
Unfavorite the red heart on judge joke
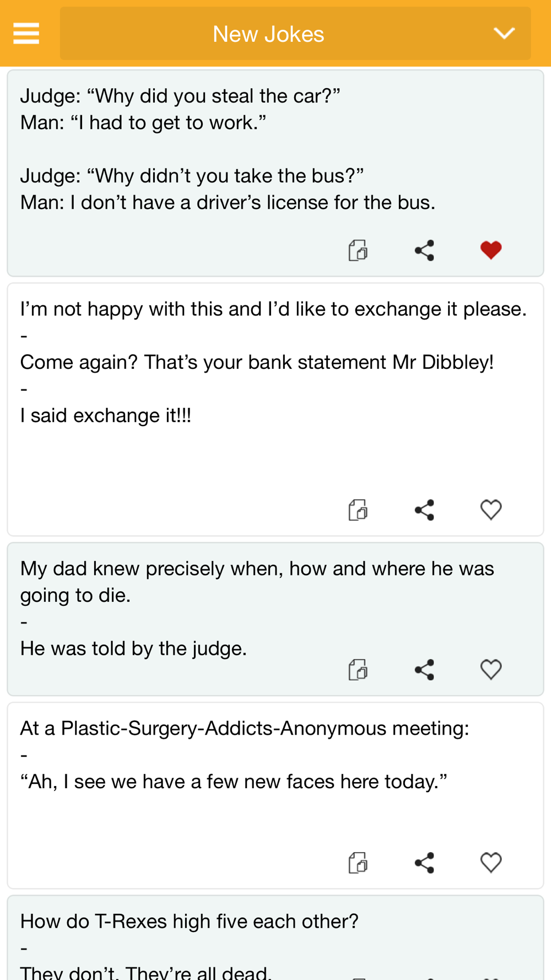pyautogui.click(x=490, y=250)
